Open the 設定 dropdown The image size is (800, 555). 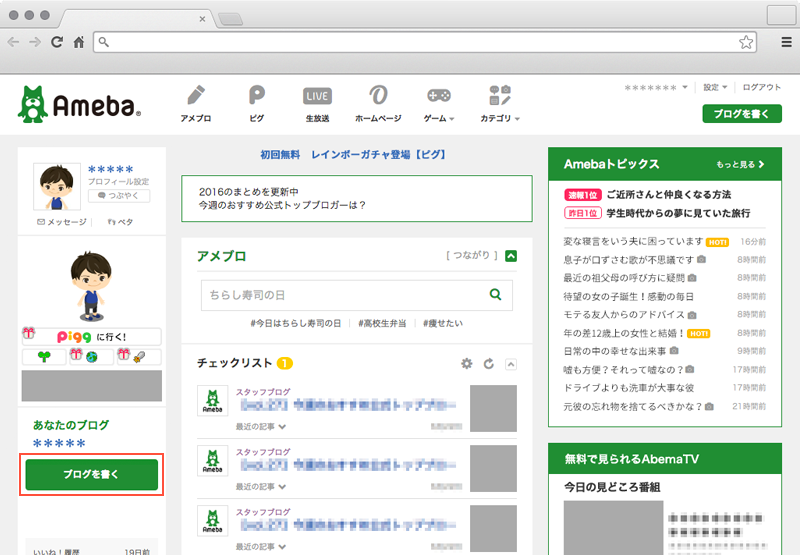[x=715, y=87]
